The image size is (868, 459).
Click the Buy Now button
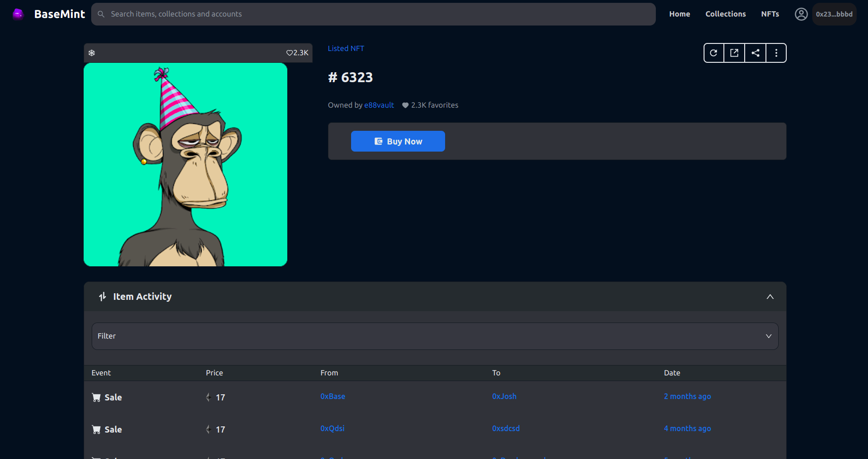(398, 141)
